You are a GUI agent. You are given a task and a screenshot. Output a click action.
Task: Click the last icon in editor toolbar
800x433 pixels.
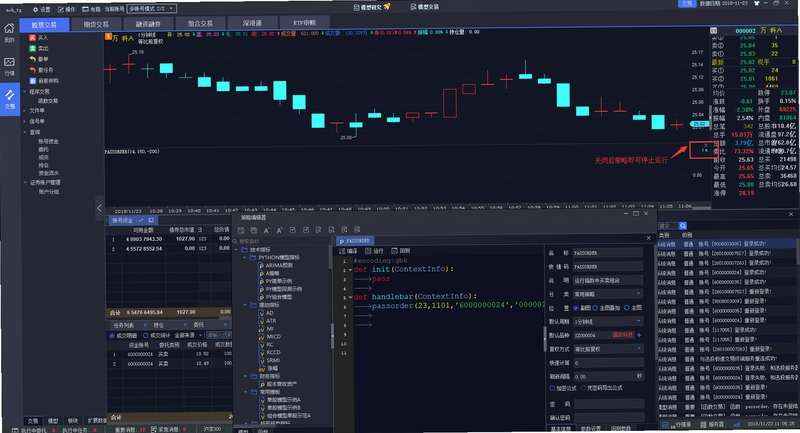pyautogui.click(x=357, y=230)
